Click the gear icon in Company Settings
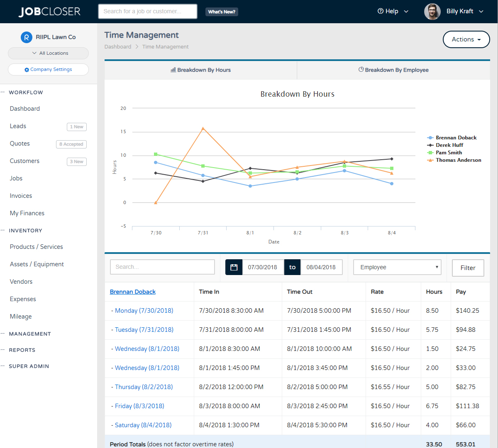Viewport: 498px width, 448px height. (27, 69)
